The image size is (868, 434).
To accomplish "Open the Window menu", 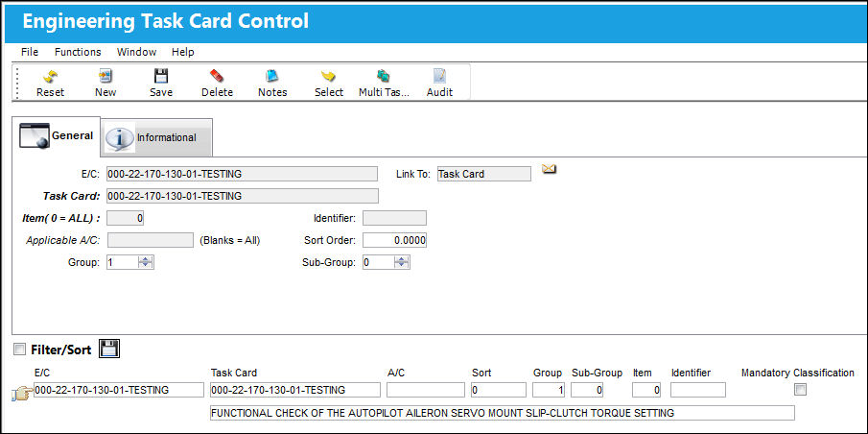I will coord(137,52).
